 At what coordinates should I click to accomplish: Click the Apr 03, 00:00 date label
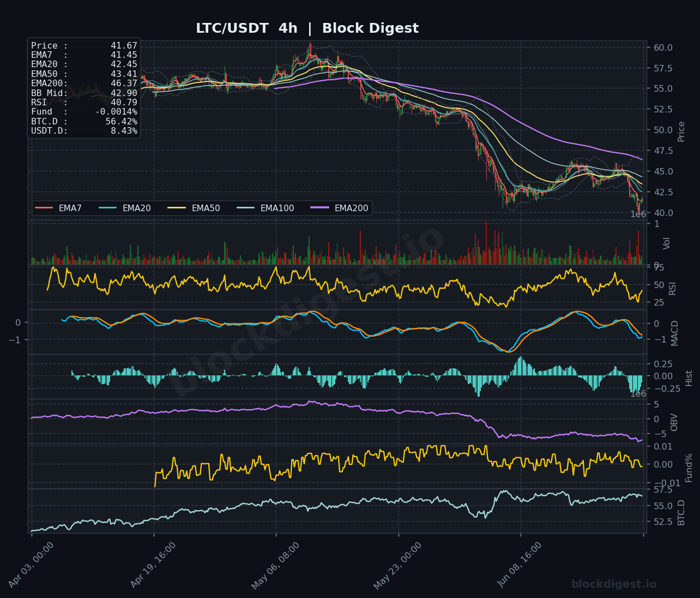31,565
